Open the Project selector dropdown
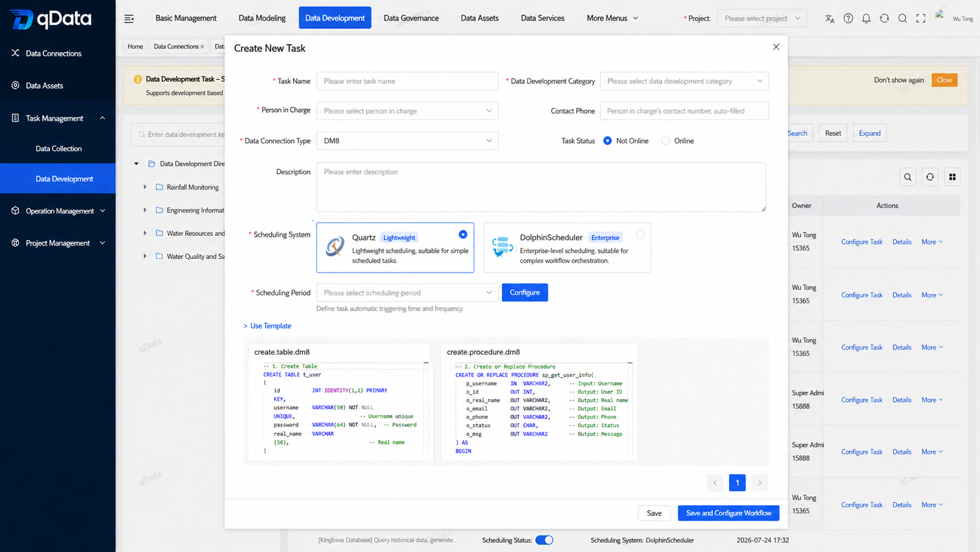Image resolution: width=980 pixels, height=552 pixels. click(762, 18)
